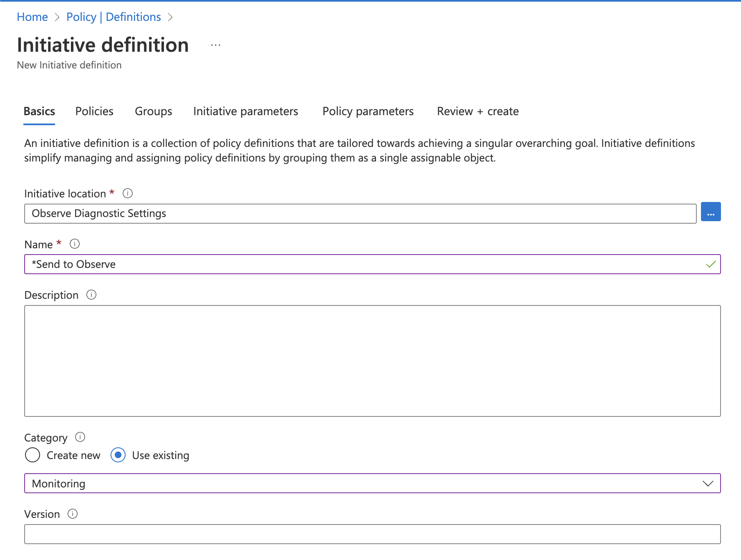This screenshot has width=741, height=560.
Task: Go to the Initiative parameters tab
Action: (x=246, y=111)
